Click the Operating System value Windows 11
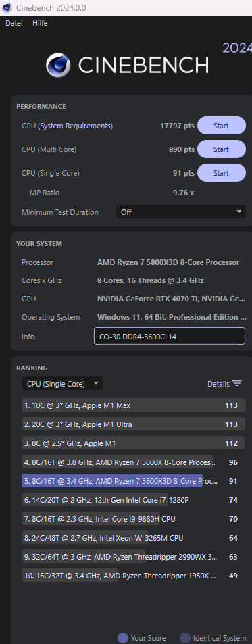Image resolution: width=252 pixels, height=644 pixels. [x=172, y=317]
